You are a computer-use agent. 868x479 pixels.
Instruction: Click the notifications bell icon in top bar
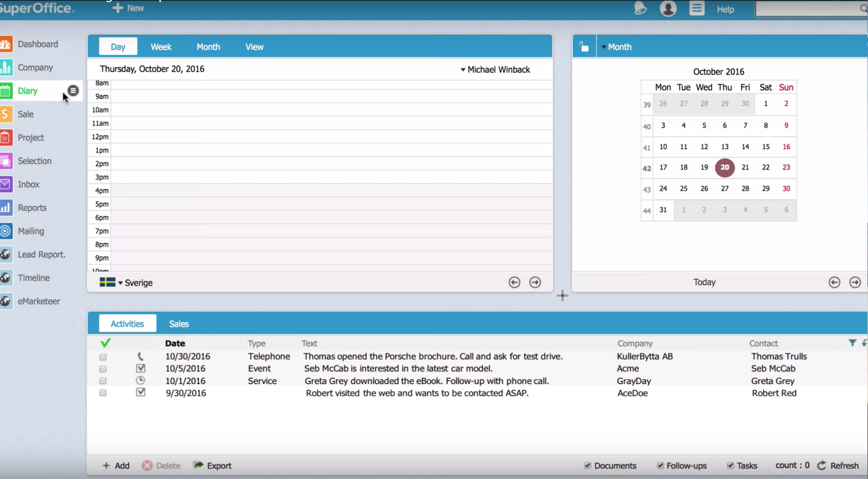click(640, 8)
